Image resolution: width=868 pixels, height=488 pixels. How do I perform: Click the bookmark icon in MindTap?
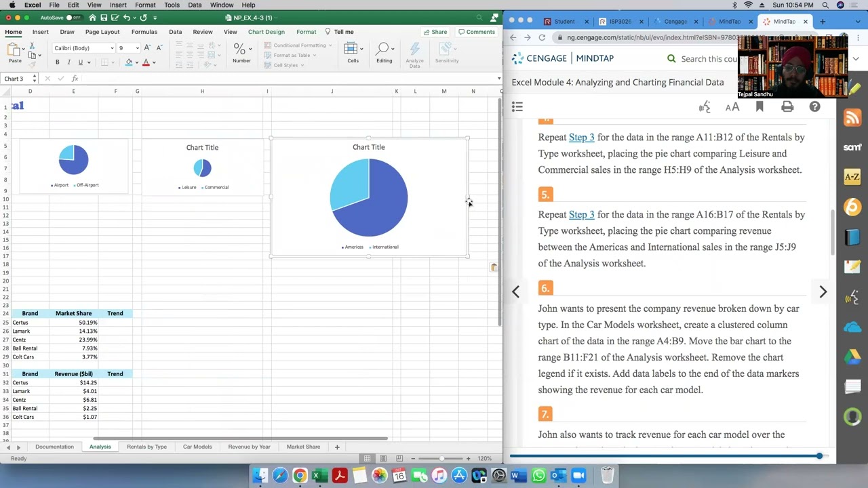tap(759, 106)
